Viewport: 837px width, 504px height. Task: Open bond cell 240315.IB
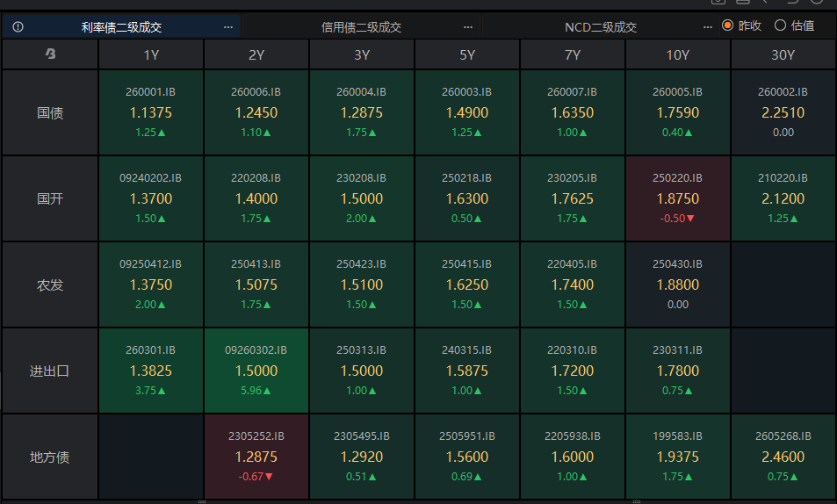tap(467, 371)
